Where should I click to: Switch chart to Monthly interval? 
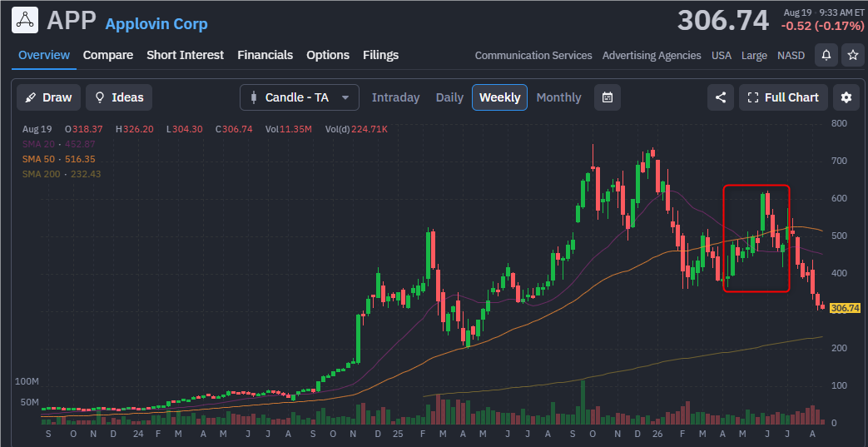pos(558,97)
